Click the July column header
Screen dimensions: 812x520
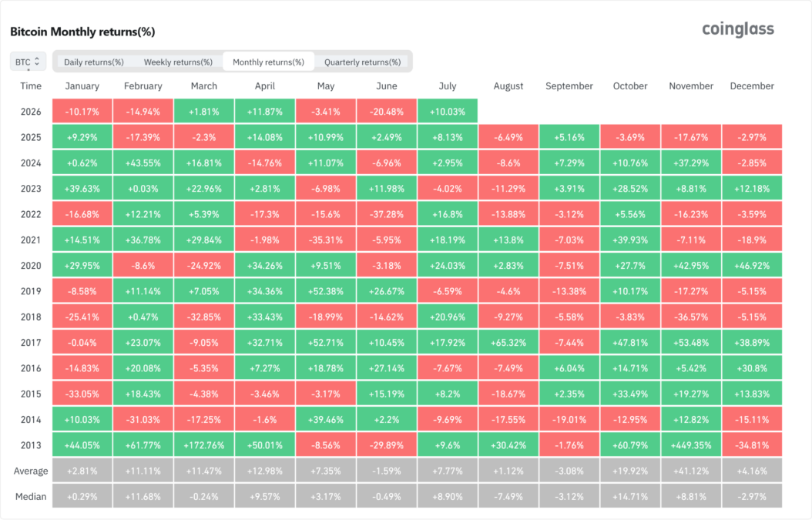pos(448,86)
